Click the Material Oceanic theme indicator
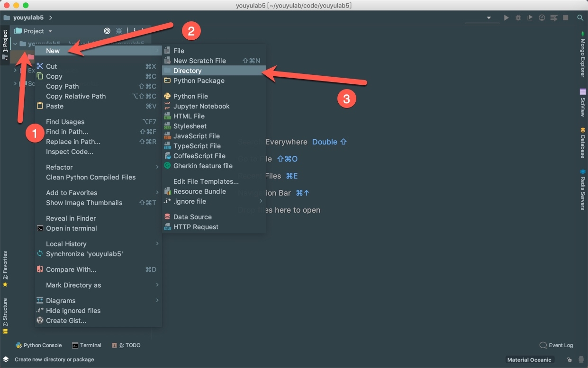 coord(529,359)
